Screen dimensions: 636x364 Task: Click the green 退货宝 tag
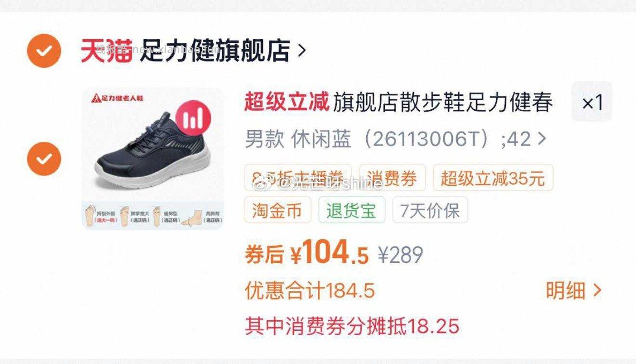click(351, 210)
